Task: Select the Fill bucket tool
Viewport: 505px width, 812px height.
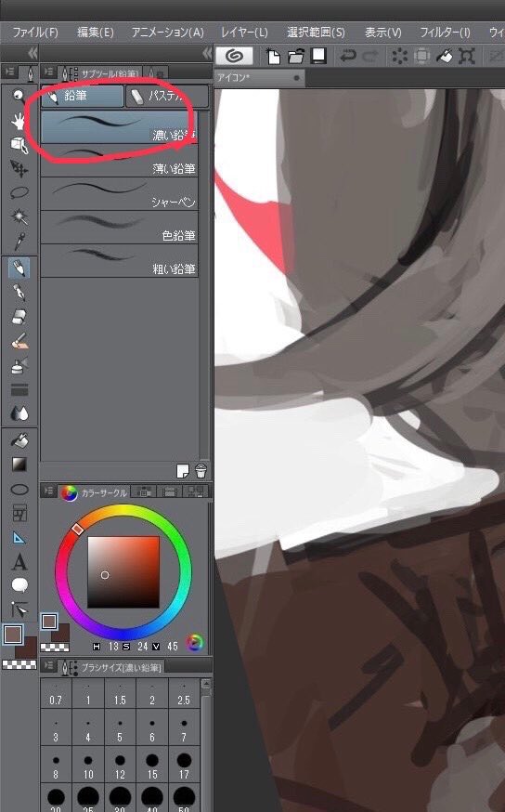Action: (19, 440)
